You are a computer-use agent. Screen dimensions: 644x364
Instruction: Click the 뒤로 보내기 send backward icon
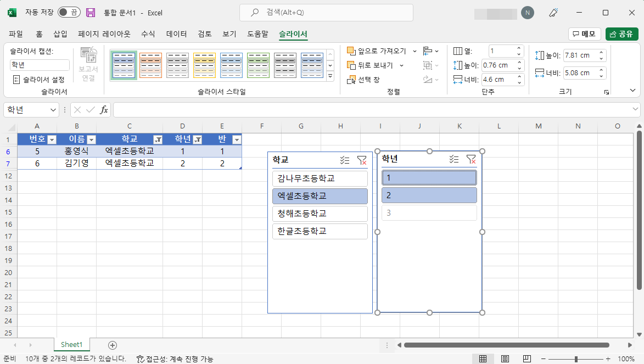click(x=351, y=65)
